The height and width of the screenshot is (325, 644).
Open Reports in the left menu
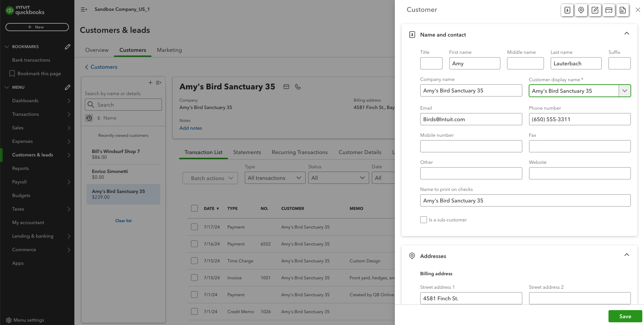pyautogui.click(x=20, y=168)
